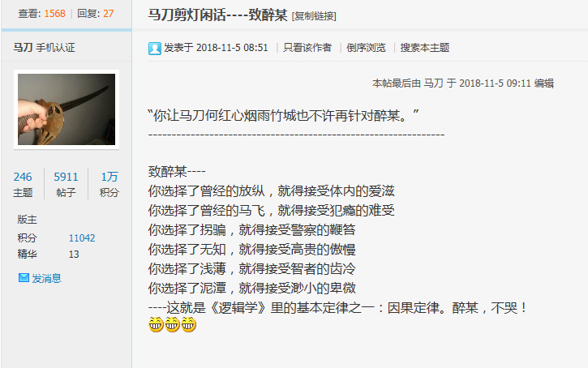The width and height of the screenshot is (588, 368).
Task: Click the sword avatar thumbnail
Action: [x=67, y=109]
